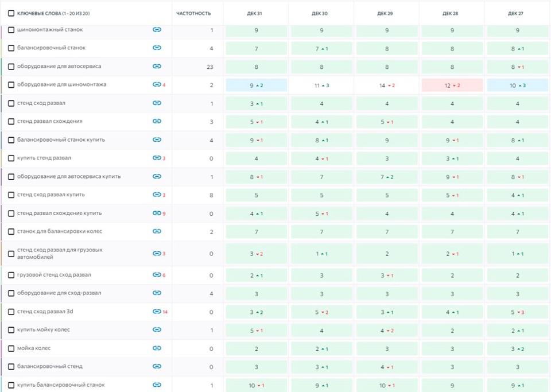Click the blue ДЕК 31 position cell
This screenshot has width=551, height=392.
[256, 85]
